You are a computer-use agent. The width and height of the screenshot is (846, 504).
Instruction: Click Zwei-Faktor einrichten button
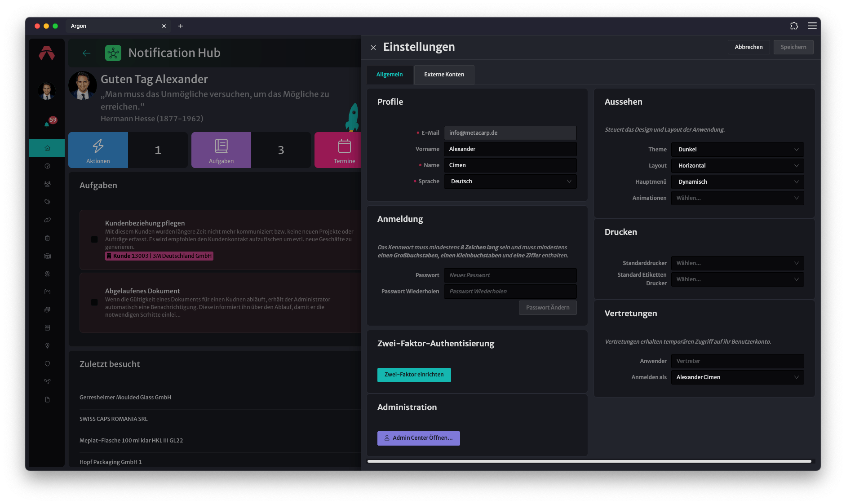click(x=414, y=375)
